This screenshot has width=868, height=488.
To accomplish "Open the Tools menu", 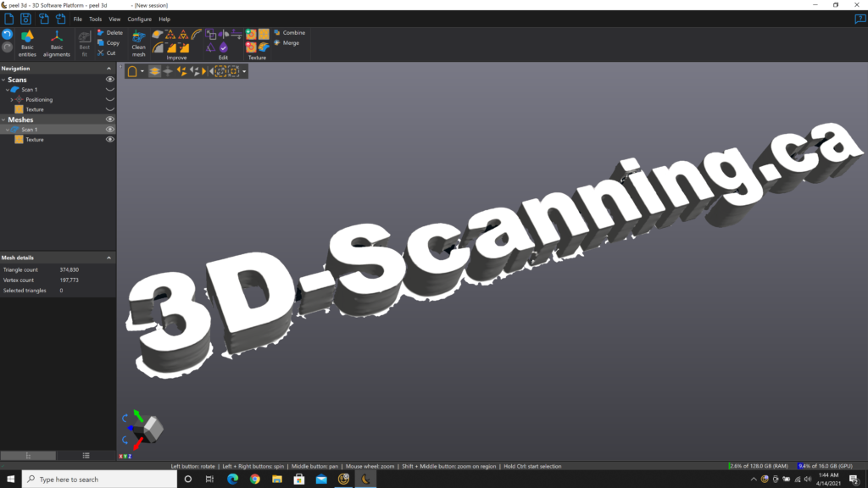I will [x=95, y=18].
